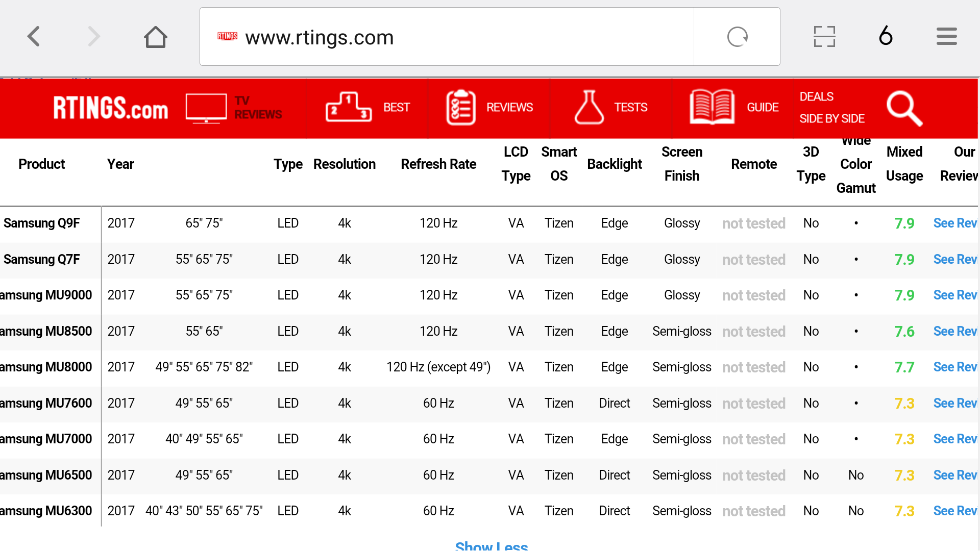Viewport: 980px width, 551px height.
Task: Sort table by Mixed Usage column
Action: click(x=904, y=164)
